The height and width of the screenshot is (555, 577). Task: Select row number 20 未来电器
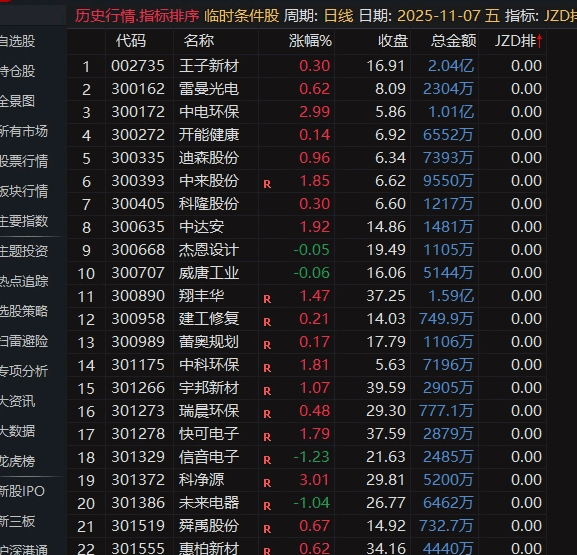click(x=86, y=503)
